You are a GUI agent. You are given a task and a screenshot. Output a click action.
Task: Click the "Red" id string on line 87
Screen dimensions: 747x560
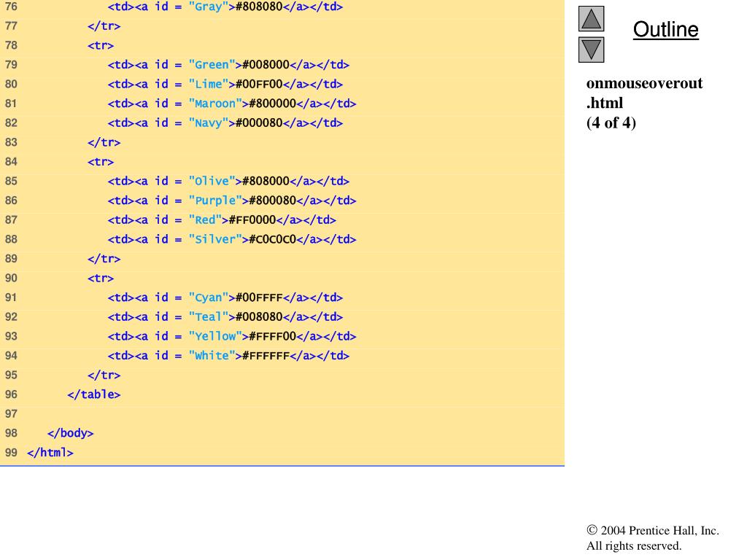(x=205, y=220)
